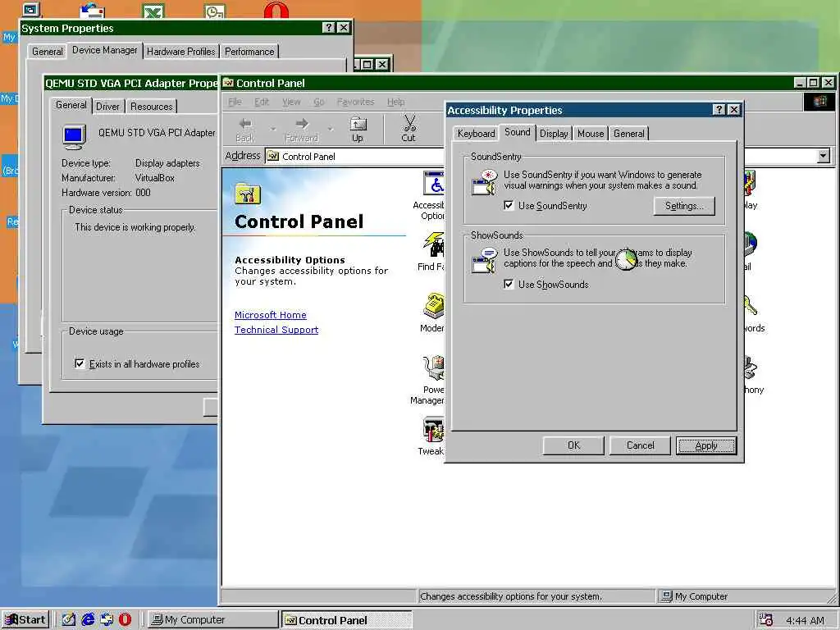Toggle Exists in all hardware profiles checkbox
The image size is (840, 630).
[x=80, y=363]
